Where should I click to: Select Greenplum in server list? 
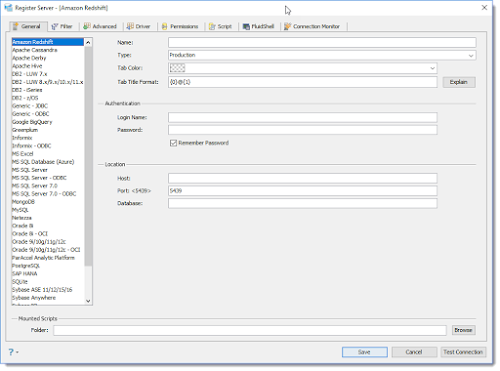pyautogui.click(x=48, y=130)
